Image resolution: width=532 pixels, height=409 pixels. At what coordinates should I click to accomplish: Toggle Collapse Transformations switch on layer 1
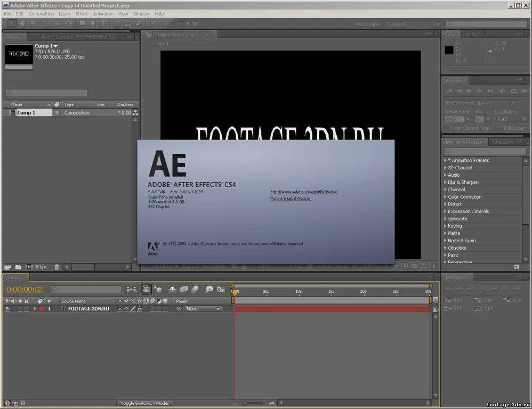point(126,309)
